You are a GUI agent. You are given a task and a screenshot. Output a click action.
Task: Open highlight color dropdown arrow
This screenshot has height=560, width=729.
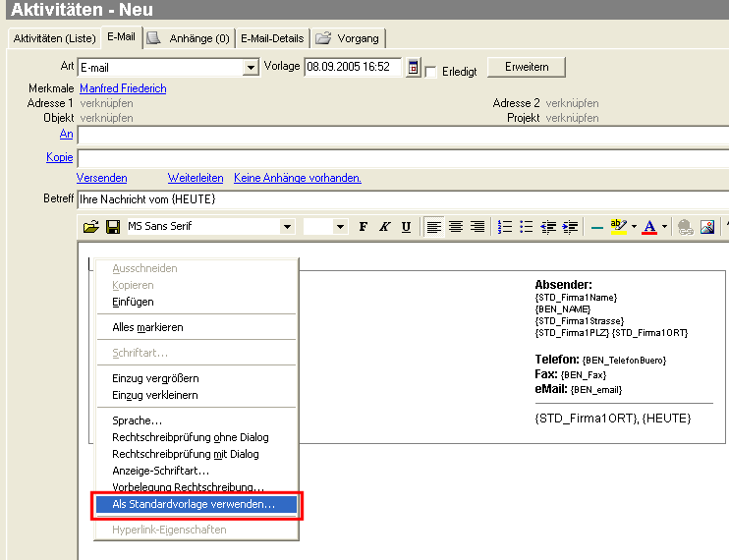[634, 227]
